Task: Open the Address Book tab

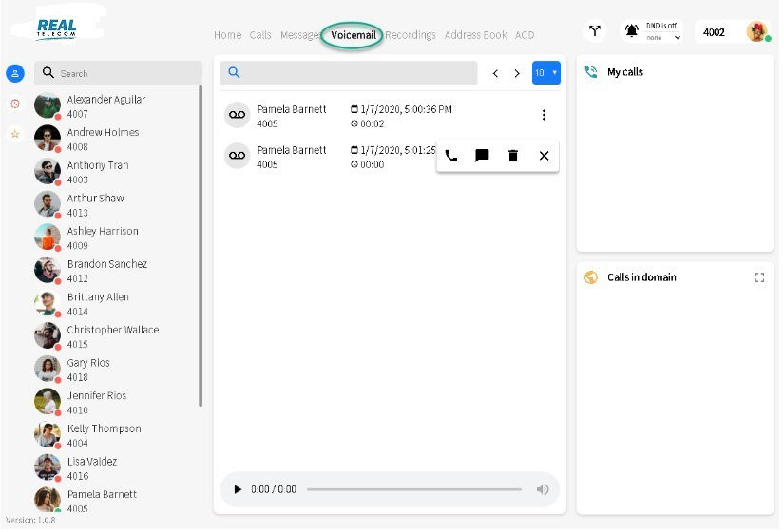Action: click(475, 35)
